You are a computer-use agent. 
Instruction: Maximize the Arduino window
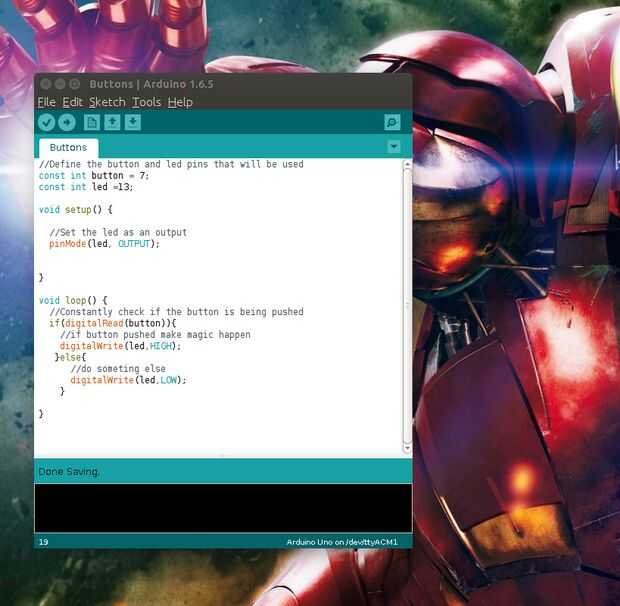click(x=74, y=84)
